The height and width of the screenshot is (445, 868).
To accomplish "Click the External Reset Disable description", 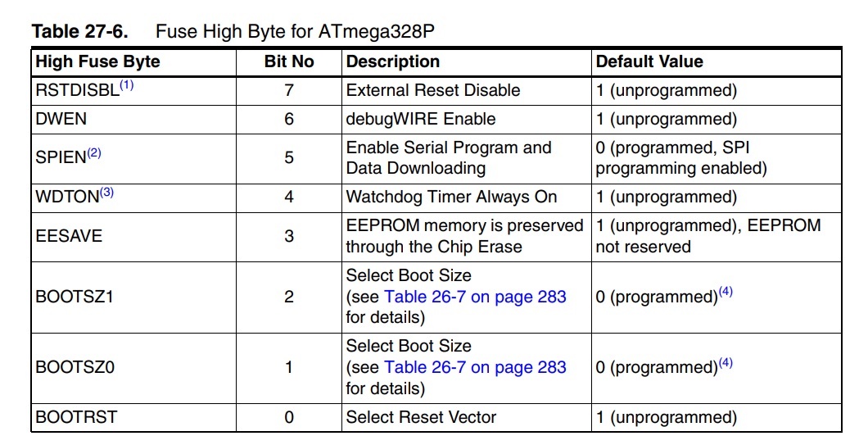I will pyautogui.click(x=433, y=90).
